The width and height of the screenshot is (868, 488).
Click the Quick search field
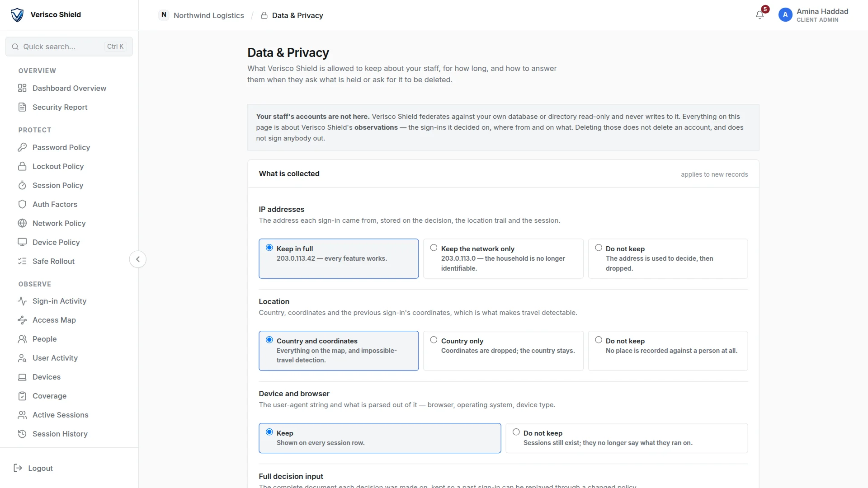point(69,47)
